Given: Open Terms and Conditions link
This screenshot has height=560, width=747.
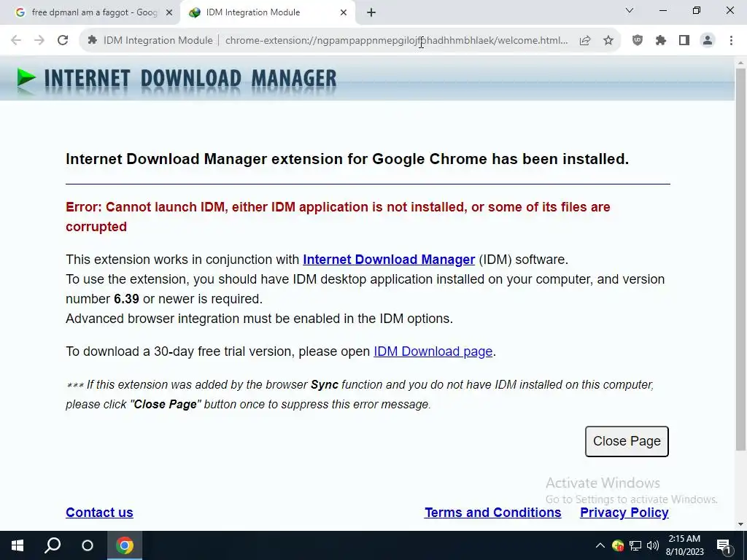Looking at the screenshot, I should (492, 513).
